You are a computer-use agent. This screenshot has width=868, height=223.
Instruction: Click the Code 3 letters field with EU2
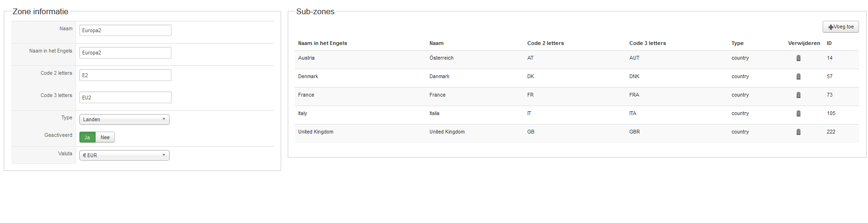pyautogui.click(x=125, y=97)
